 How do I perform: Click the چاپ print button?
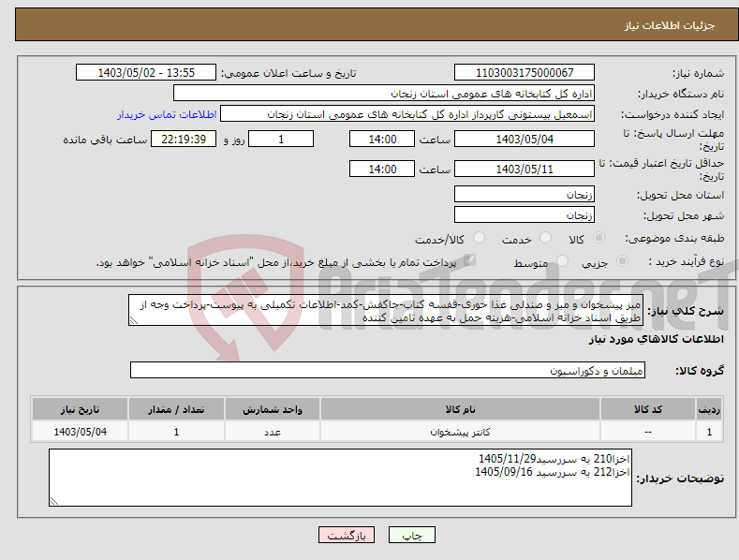(411, 535)
